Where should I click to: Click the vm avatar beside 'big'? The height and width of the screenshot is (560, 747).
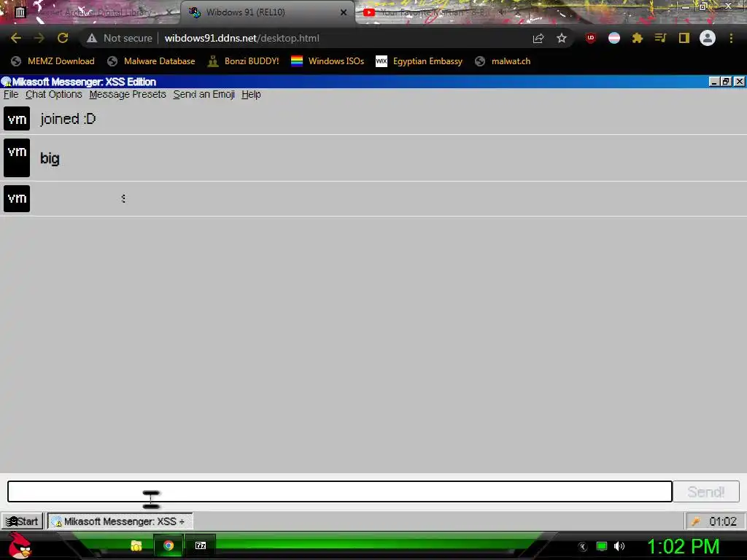point(17,157)
